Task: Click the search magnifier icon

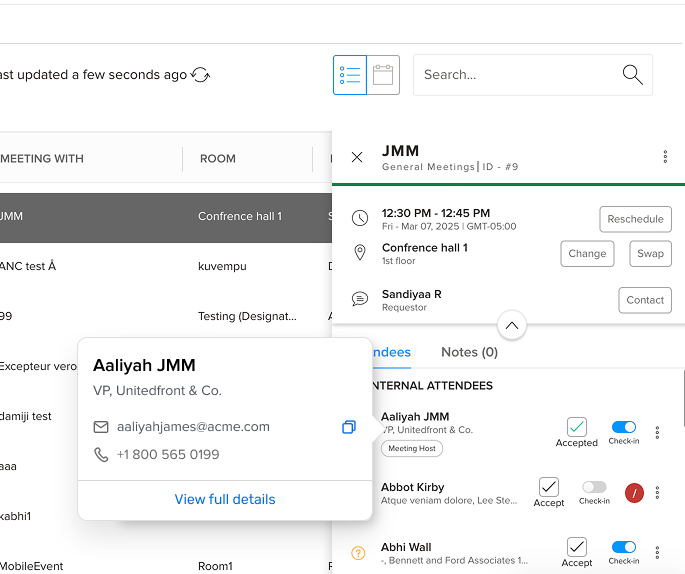Action: tap(632, 75)
